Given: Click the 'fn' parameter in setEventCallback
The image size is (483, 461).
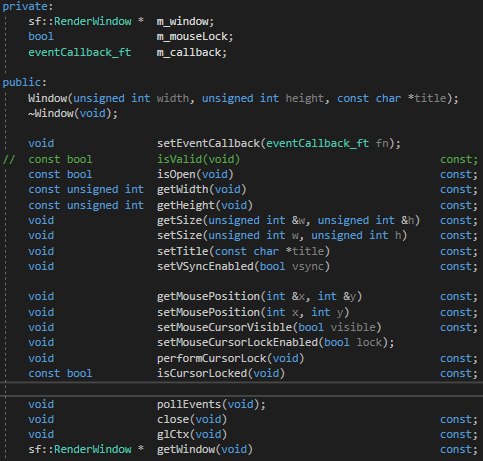Looking at the screenshot, I should pyautogui.click(x=382, y=143).
